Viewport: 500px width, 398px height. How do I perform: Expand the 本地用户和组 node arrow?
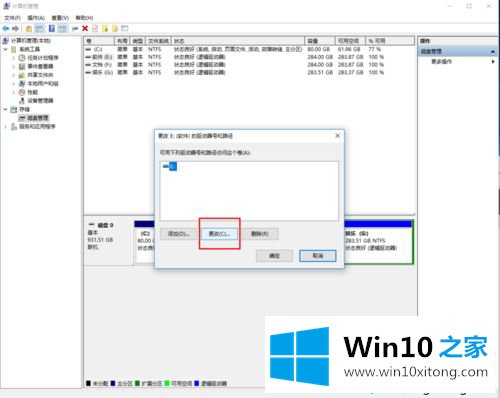click(x=13, y=84)
